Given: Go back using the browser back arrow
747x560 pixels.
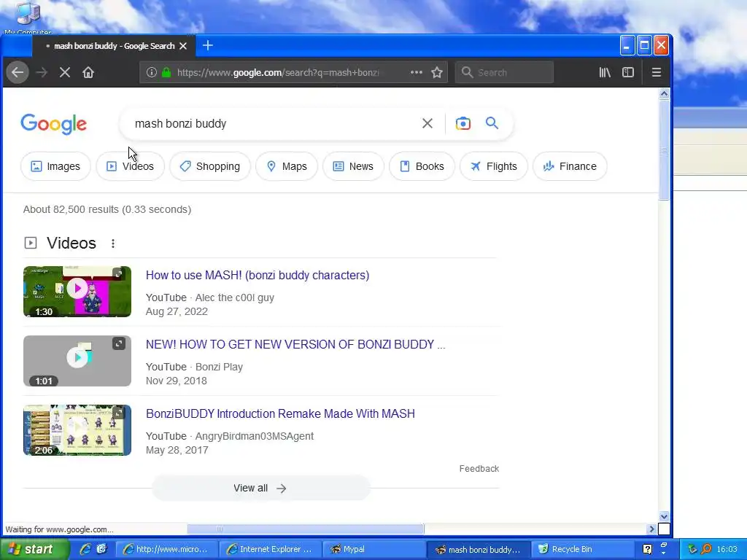Looking at the screenshot, I should (18, 72).
